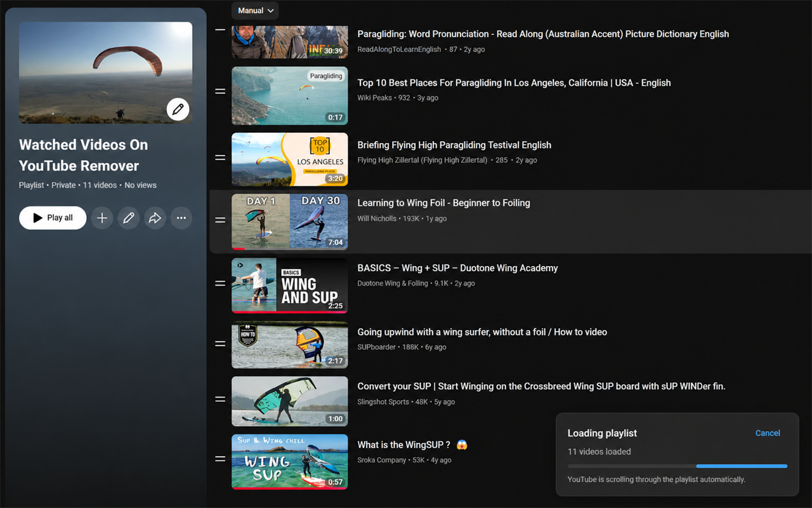Open the Paragliding Word Pronunciation video title
Viewport: 812px width, 508px height.
(543, 34)
